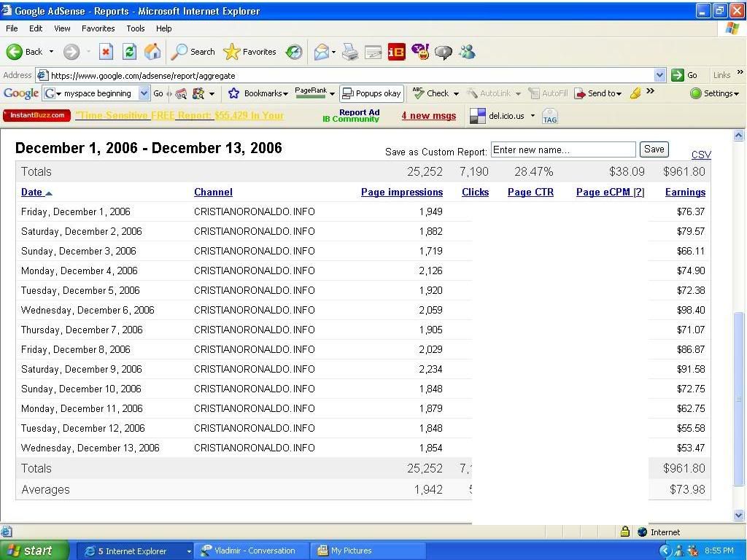Click the red iB InstantBuzz toolbar icon
Image resolution: width=747 pixels, height=560 pixels.
pyautogui.click(x=396, y=52)
